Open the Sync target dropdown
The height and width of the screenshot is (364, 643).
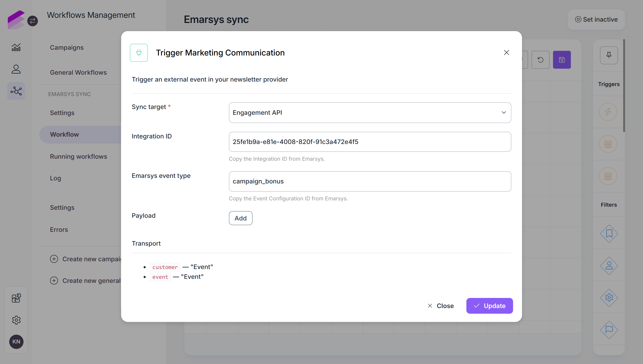[370, 113]
